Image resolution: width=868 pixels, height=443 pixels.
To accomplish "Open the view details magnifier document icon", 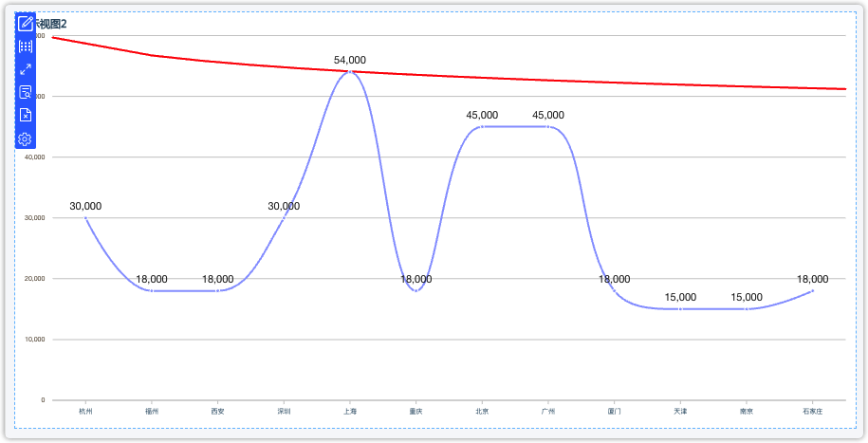I will tap(26, 92).
